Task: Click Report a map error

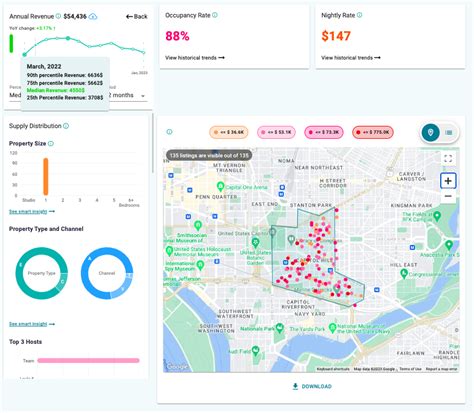Action: pos(441,369)
